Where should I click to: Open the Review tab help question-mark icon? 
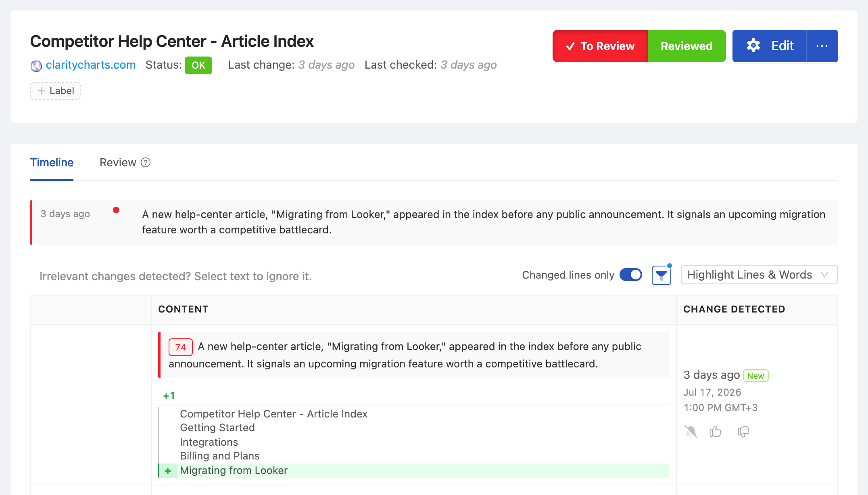[x=146, y=162]
